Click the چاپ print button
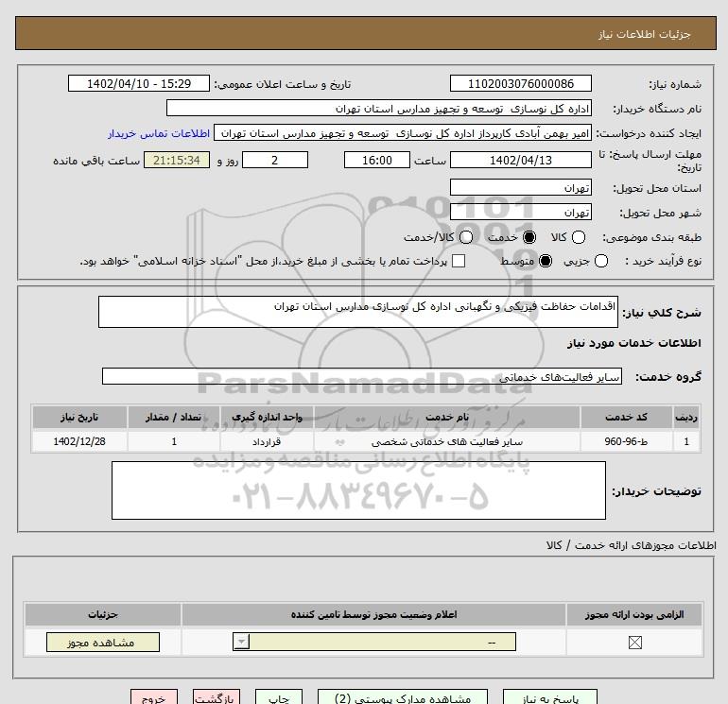 279,697
